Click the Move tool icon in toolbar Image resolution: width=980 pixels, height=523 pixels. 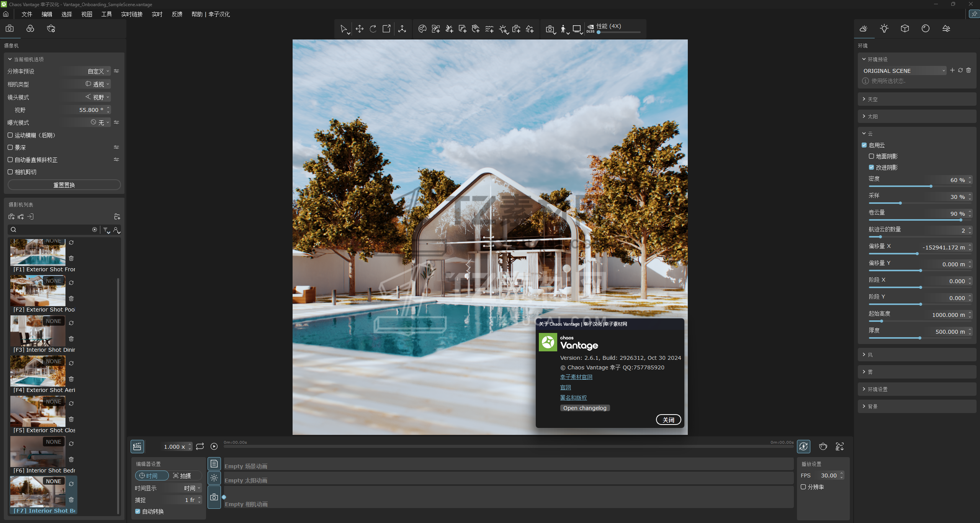point(359,29)
